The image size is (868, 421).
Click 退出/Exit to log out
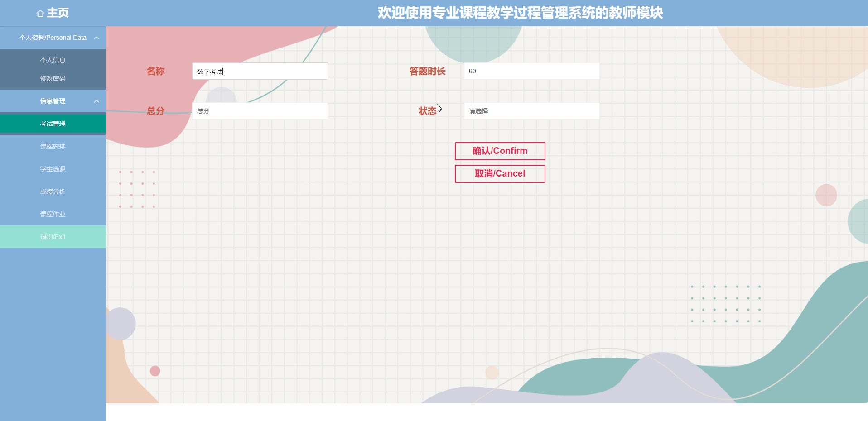point(53,237)
